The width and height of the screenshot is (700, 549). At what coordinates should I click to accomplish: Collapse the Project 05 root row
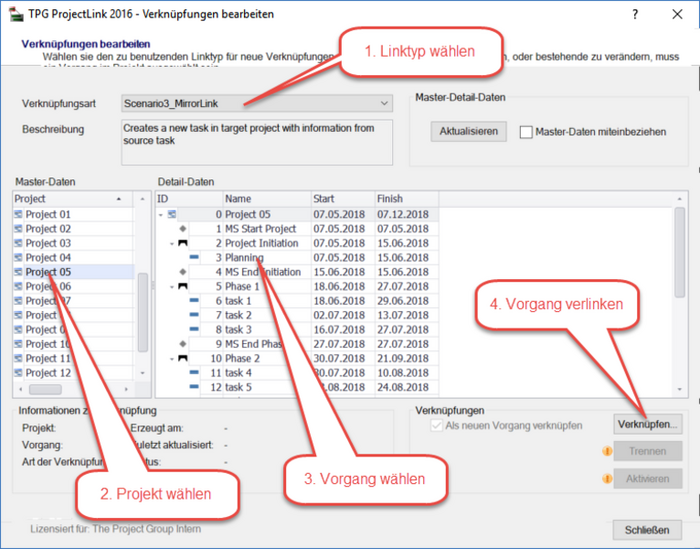pos(161,215)
